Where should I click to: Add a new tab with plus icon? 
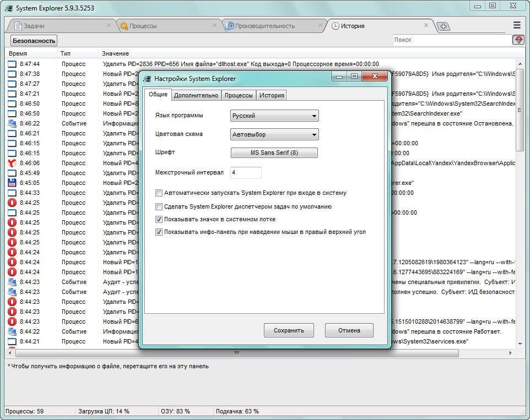coord(444,26)
